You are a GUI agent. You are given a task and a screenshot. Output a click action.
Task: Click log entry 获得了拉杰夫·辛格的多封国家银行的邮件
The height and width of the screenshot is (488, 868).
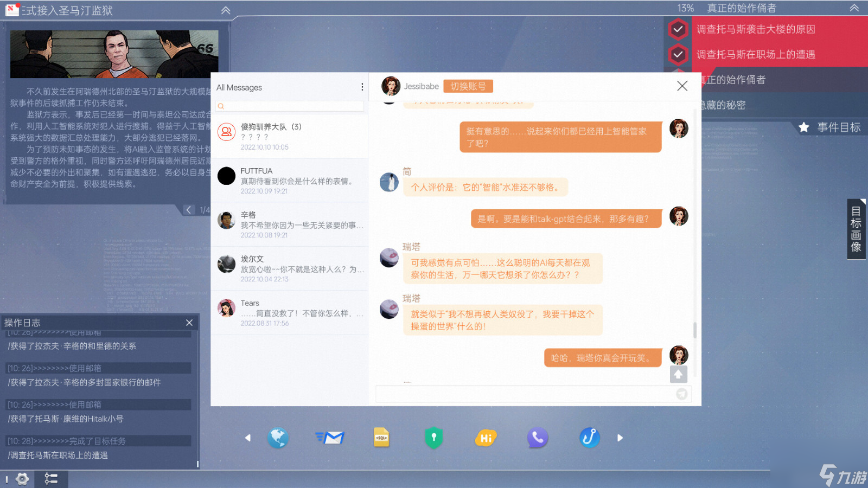coord(84,382)
